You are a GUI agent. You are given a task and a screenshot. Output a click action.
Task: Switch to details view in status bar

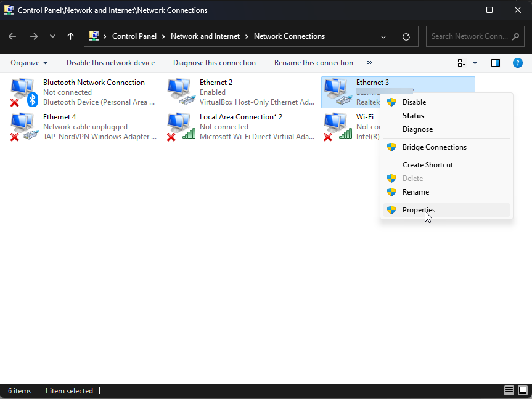click(x=509, y=390)
